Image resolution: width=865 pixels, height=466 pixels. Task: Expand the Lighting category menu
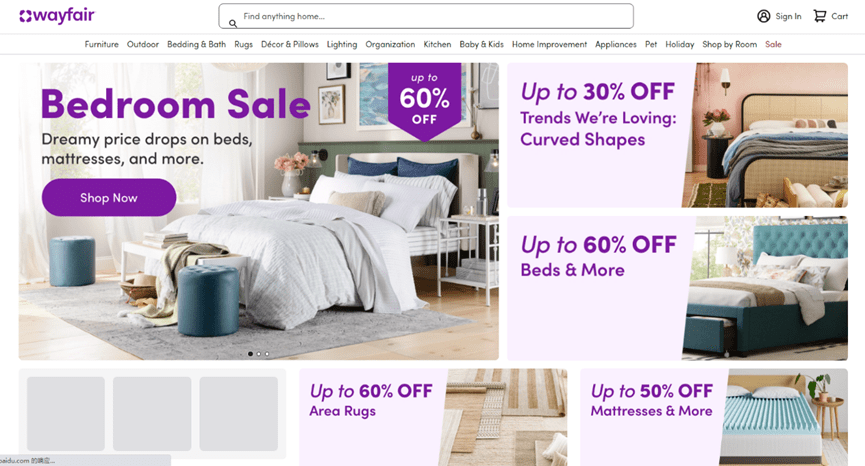342,44
